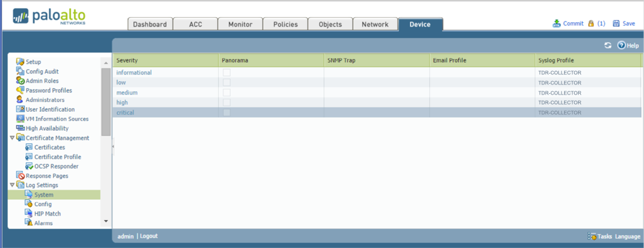Click the Config Audit icon
This screenshot has width=644, height=248.
point(20,72)
